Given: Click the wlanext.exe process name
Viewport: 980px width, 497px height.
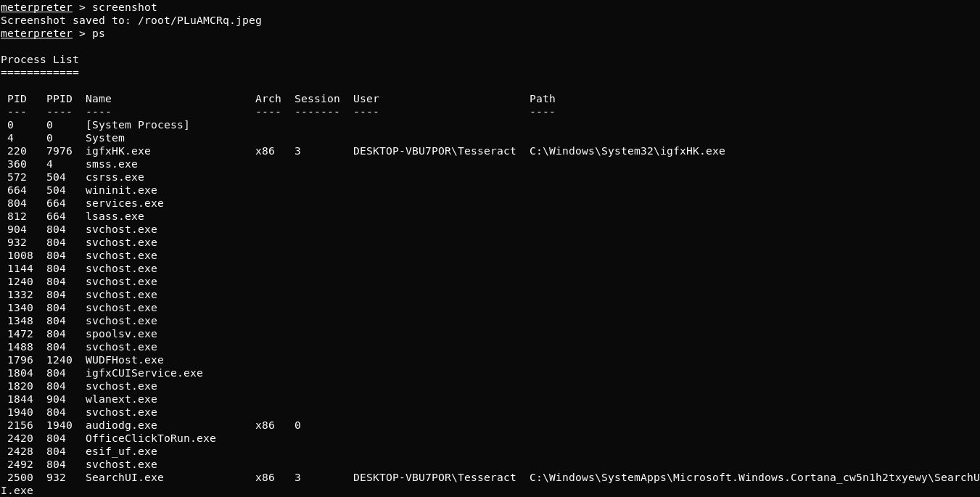Looking at the screenshot, I should tap(121, 399).
